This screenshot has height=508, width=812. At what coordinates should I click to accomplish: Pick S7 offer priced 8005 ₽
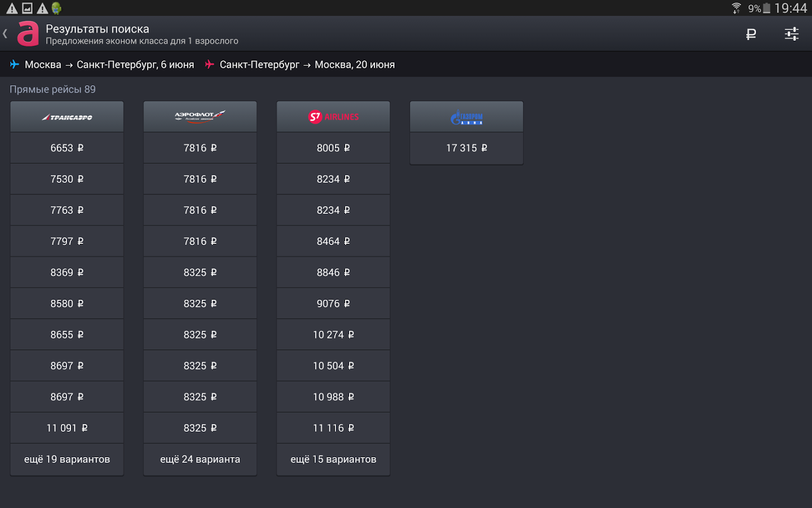(333, 148)
